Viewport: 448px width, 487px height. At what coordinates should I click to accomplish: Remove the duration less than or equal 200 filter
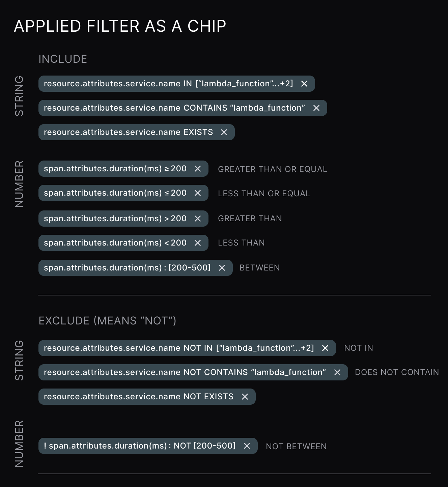tap(198, 193)
